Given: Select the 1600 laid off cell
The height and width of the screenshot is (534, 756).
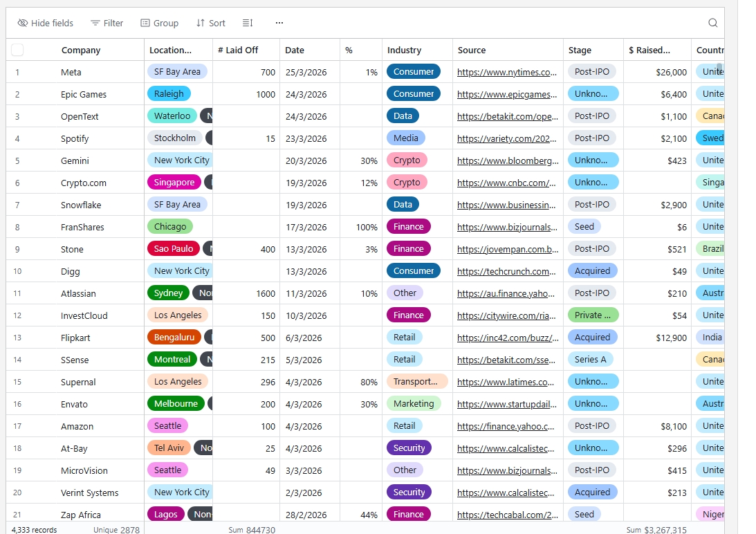Looking at the screenshot, I should point(246,294).
